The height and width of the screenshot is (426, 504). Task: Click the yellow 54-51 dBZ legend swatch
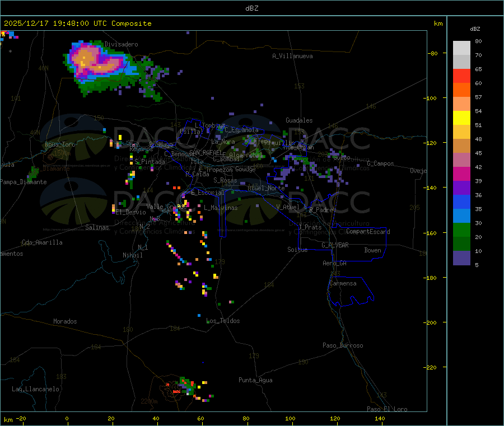tap(461, 118)
